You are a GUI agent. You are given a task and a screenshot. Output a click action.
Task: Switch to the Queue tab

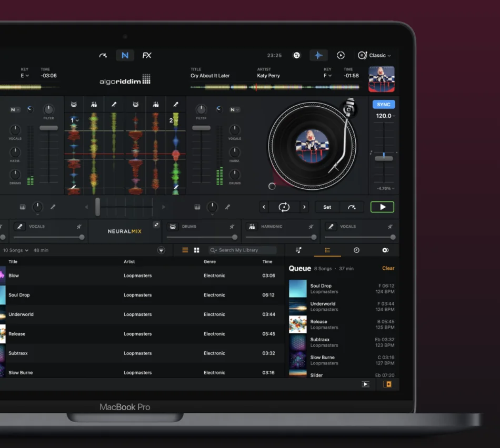[x=327, y=250]
